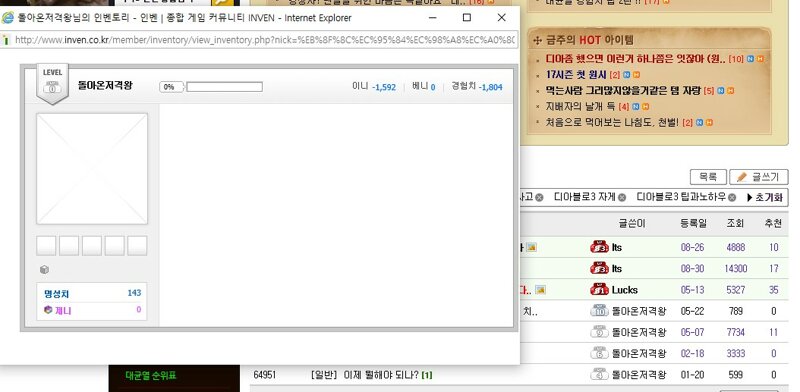The image size is (800, 392).
Task: Click the comment count [10] on the red hot post
Action: [736, 59]
